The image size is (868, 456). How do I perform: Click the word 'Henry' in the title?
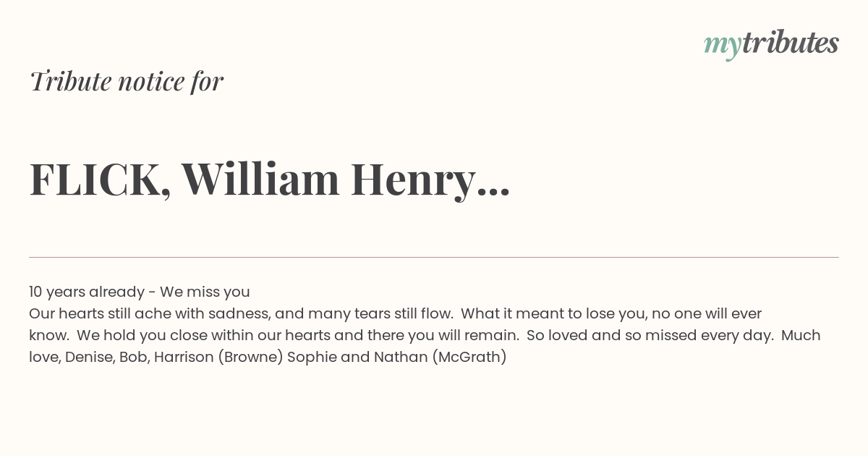click(x=411, y=180)
